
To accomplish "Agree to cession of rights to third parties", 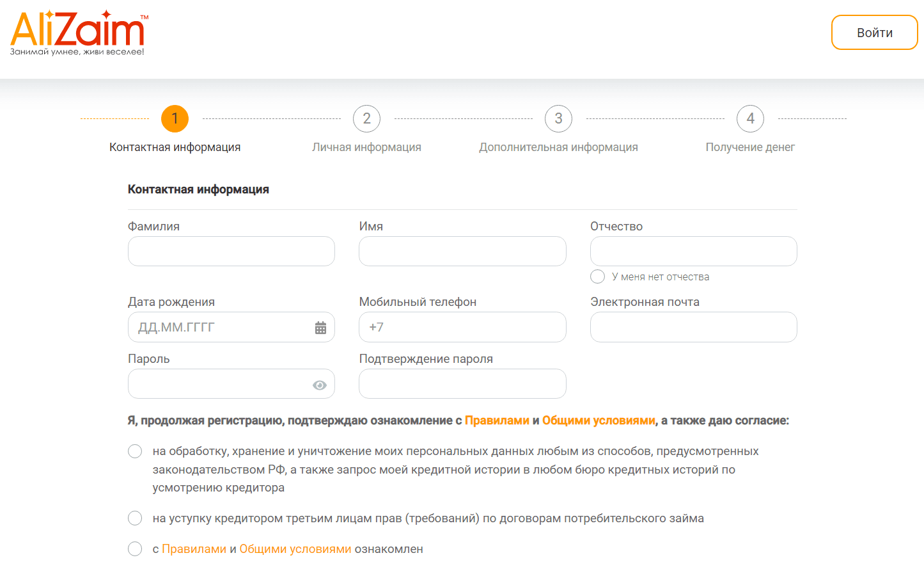I will click(135, 518).
